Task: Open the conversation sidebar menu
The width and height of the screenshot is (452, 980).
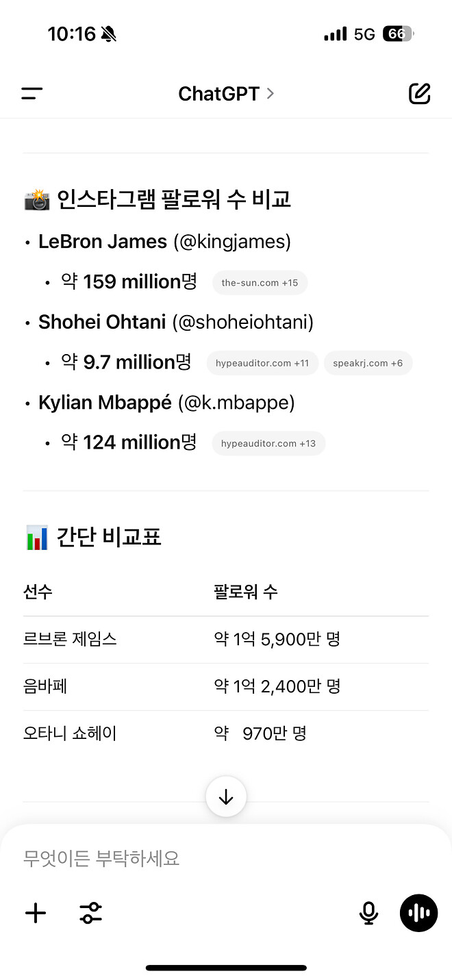Action: (x=32, y=94)
